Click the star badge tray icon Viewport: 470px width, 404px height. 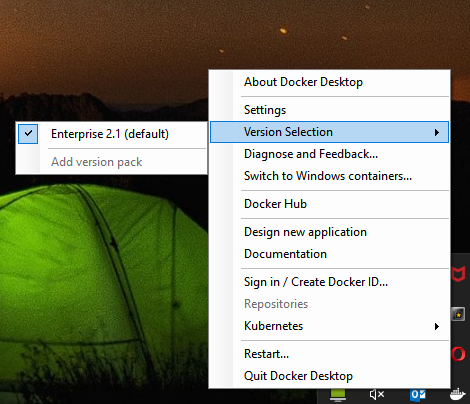[458, 314]
